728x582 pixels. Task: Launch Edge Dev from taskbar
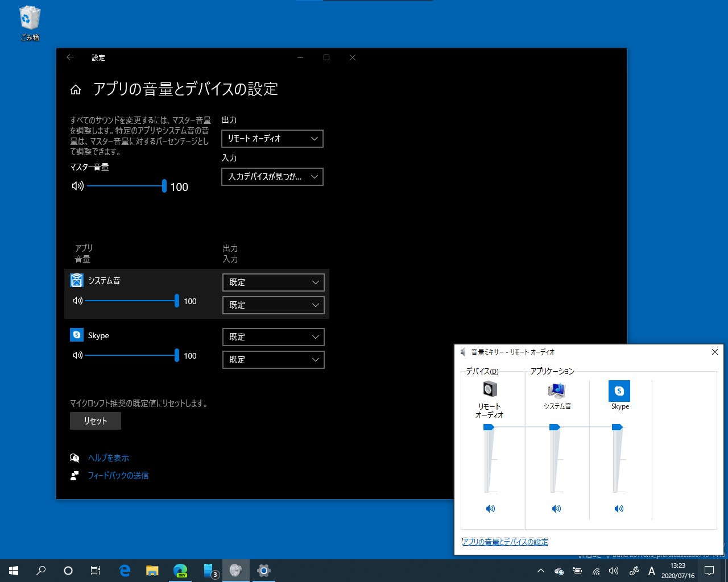(x=180, y=571)
